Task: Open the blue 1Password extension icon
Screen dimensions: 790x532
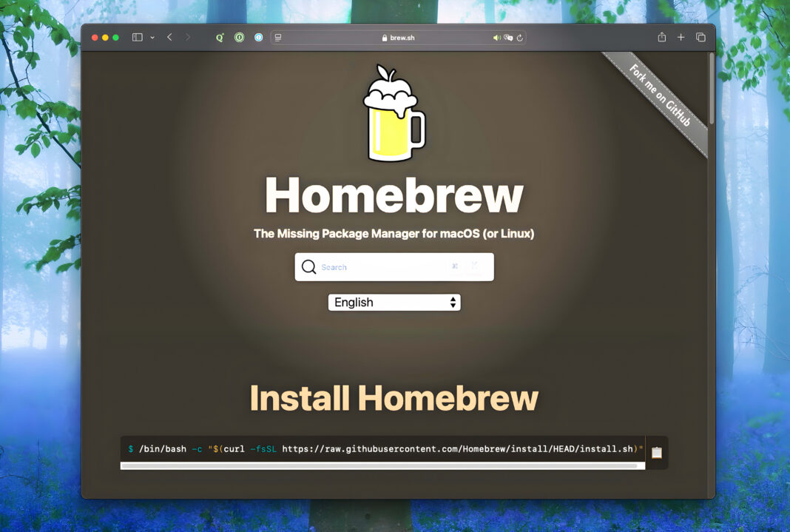Action: pyautogui.click(x=258, y=37)
